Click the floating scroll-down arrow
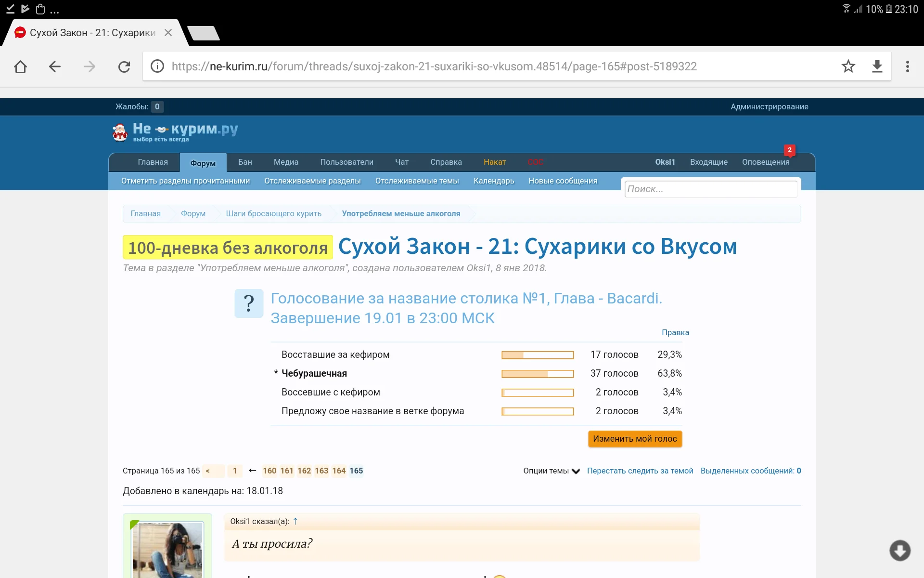924x578 pixels. [x=900, y=551]
